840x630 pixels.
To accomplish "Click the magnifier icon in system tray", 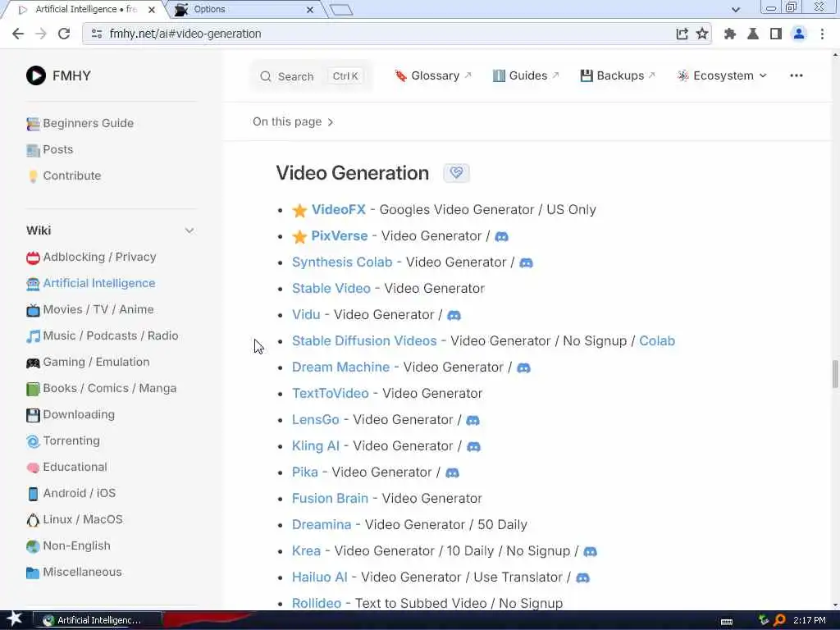I will (779, 620).
